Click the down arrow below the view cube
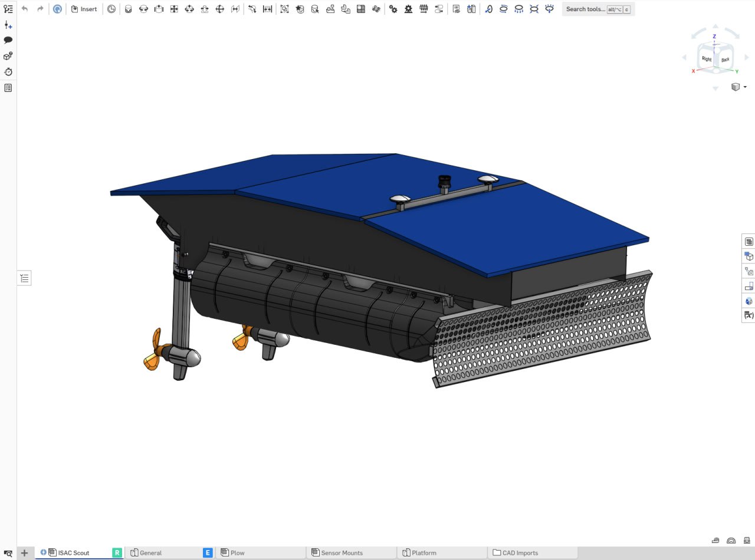This screenshot has height=560, width=755. click(x=715, y=88)
